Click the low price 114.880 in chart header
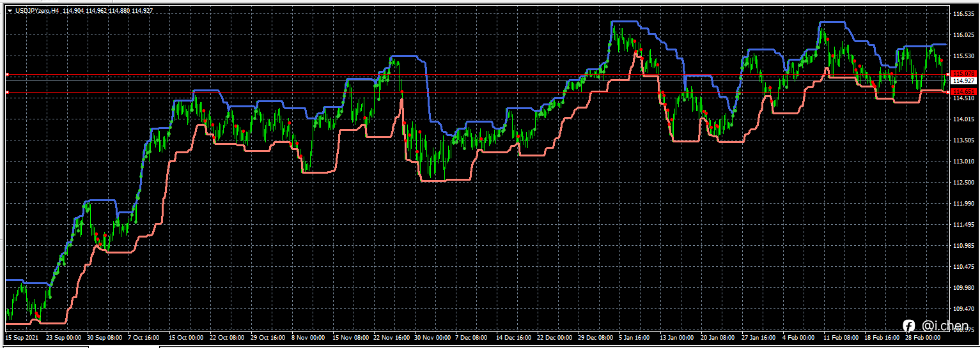Screen dimensions: 980x348 click(x=119, y=11)
